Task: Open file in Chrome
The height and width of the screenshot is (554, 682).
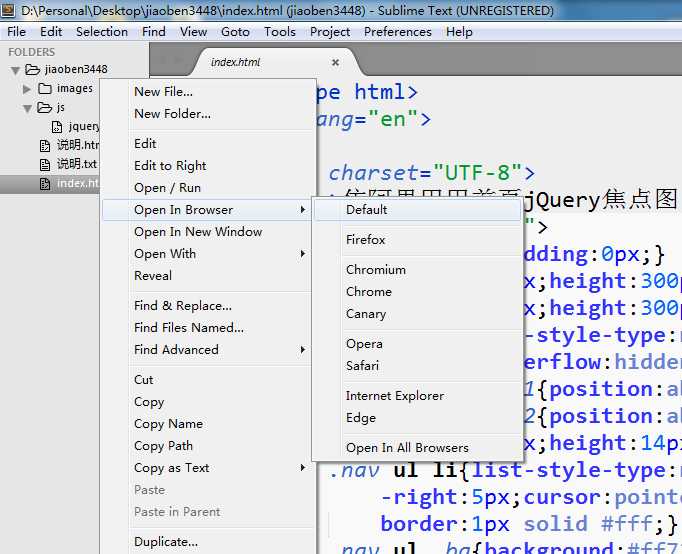Action: click(x=417, y=292)
